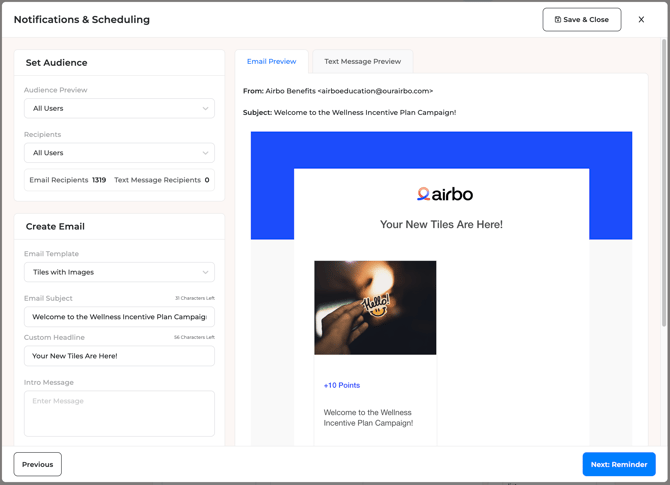Click the Set Audience heading
670x485 pixels.
coord(56,63)
